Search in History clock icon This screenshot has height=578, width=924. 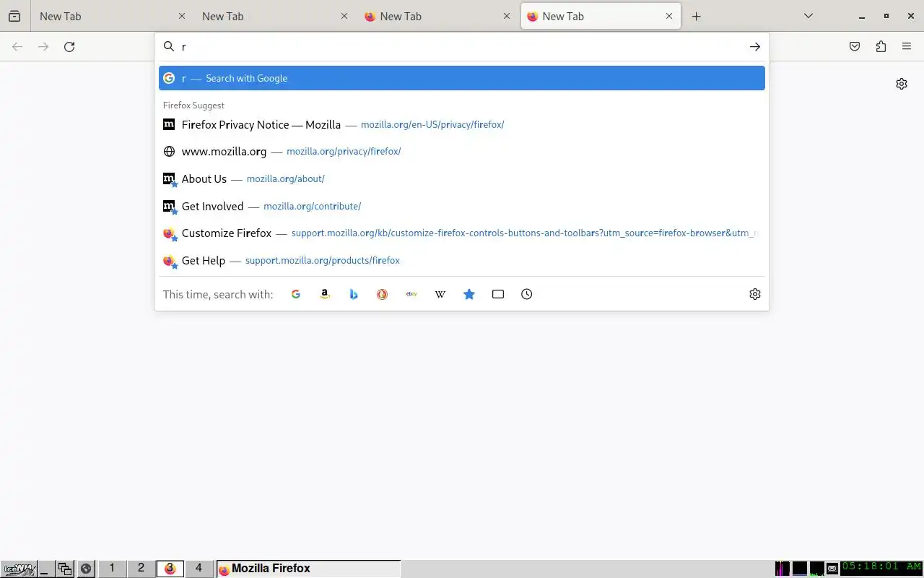click(527, 294)
